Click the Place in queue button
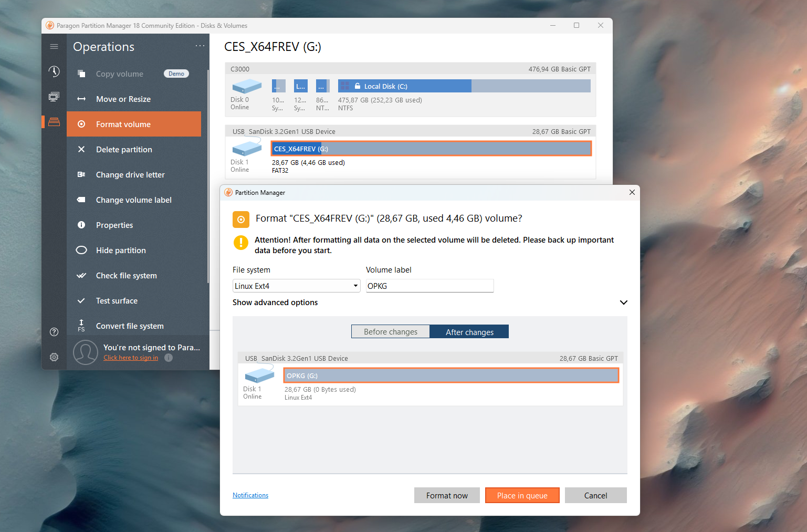Viewport: 807px width, 532px height. 522,495
